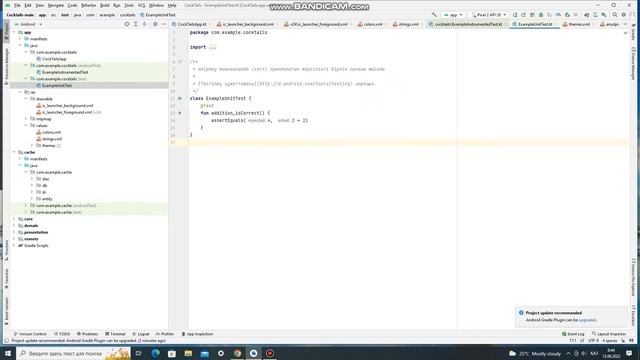Open the Refactor menu
Image resolution: width=640 pixels, height=360 pixels.
coord(88,5)
